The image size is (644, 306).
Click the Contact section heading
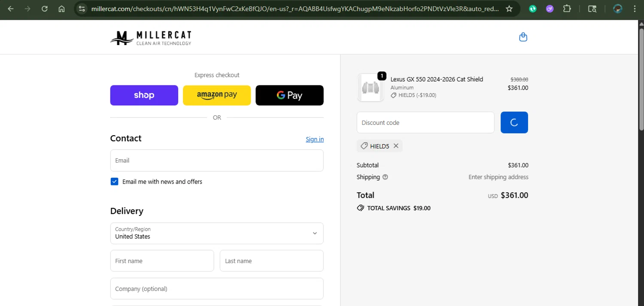coord(126,138)
